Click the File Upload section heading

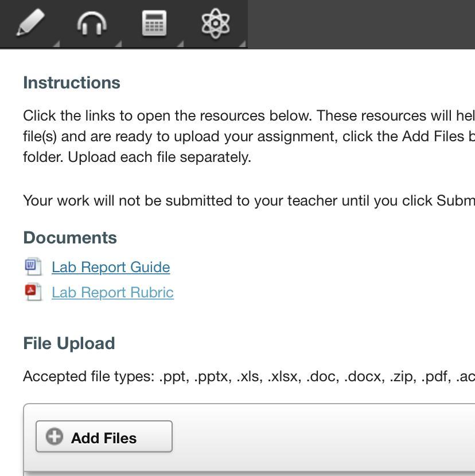click(x=69, y=343)
